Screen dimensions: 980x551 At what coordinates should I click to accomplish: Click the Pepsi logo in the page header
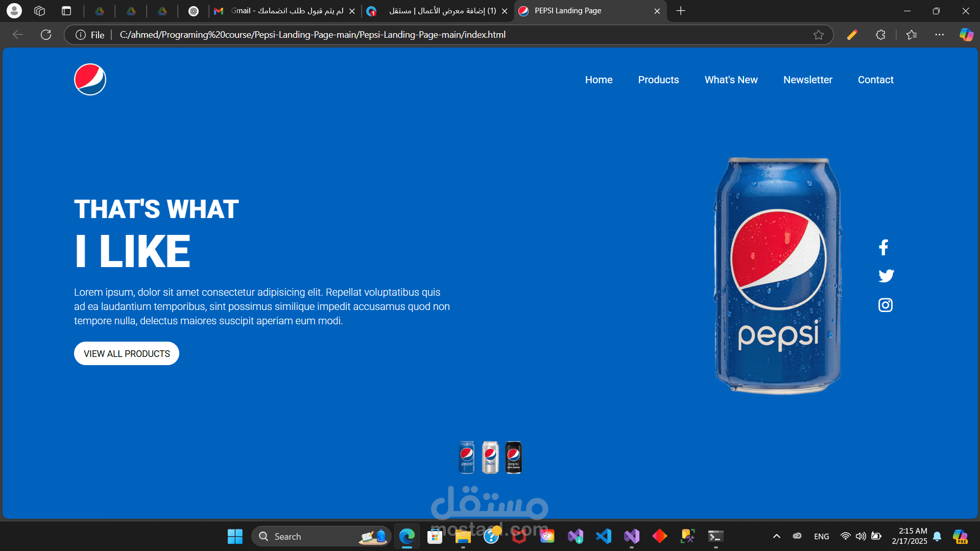point(90,80)
